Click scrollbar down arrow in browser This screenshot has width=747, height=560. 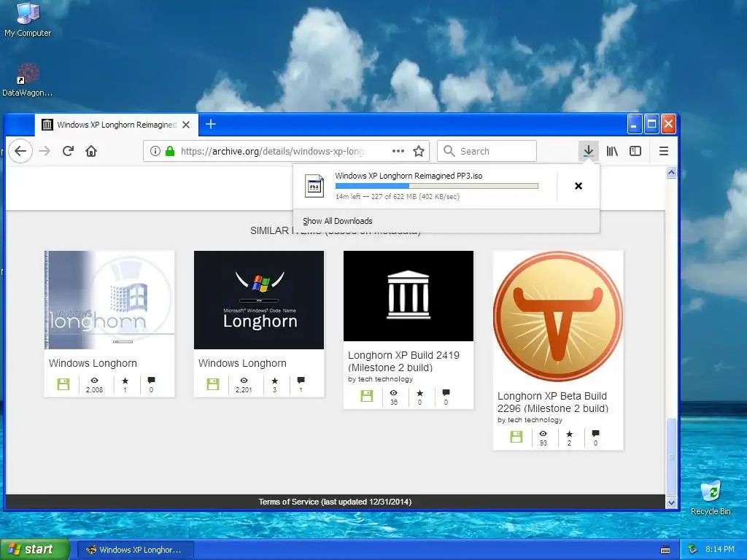coord(671,503)
